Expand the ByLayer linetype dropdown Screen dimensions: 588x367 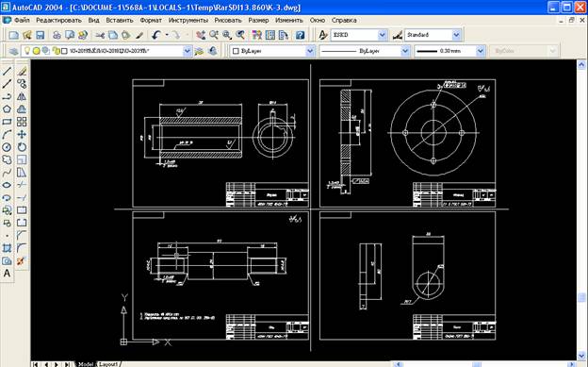click(404, 51)
